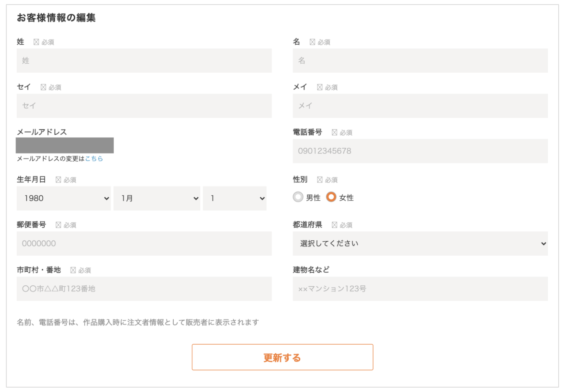Select the 女性 radio button
This screenshot has height=392, width=563.
tap(331, 197)
